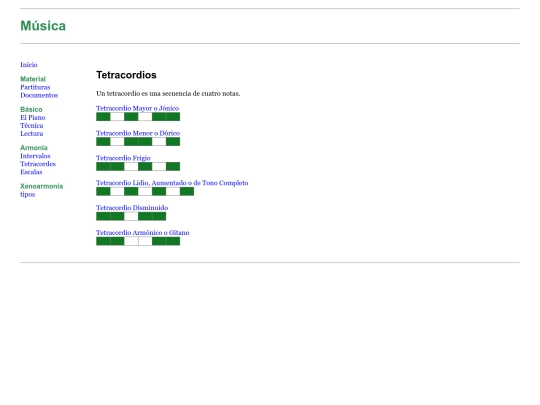Go to Tetracordes in sidebar
Screen dimensions: 540x405
(38, 164)
